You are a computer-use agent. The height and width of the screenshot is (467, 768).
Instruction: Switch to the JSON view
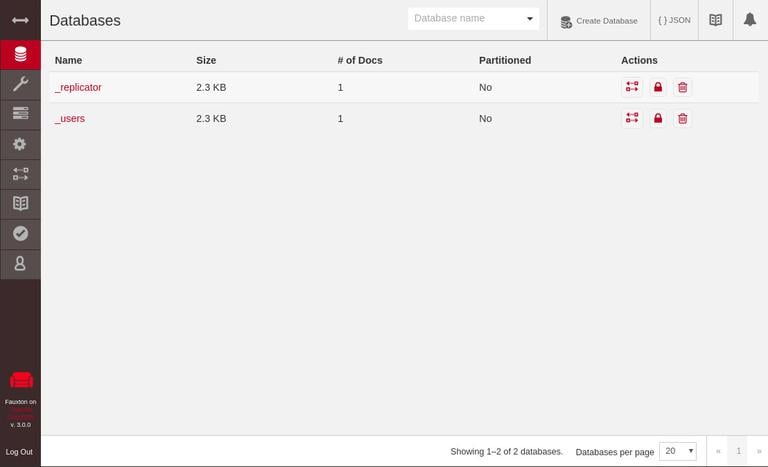[x=674, y=20]
